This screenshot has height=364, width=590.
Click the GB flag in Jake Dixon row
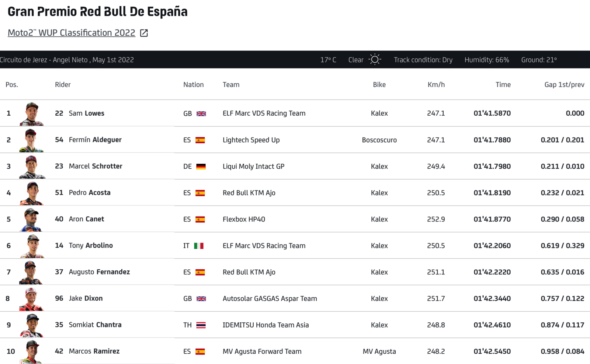[x=201, y=299]
